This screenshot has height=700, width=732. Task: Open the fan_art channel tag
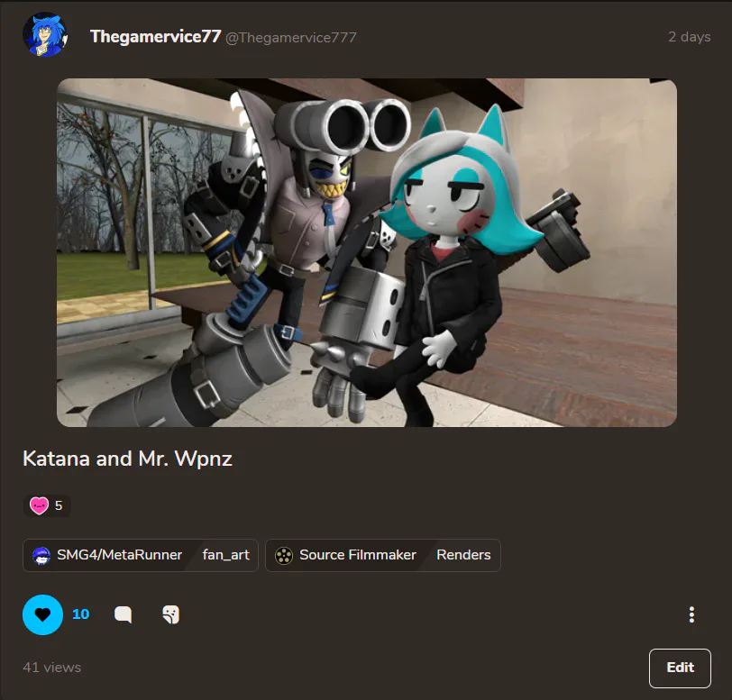click(x=226, y=555)
